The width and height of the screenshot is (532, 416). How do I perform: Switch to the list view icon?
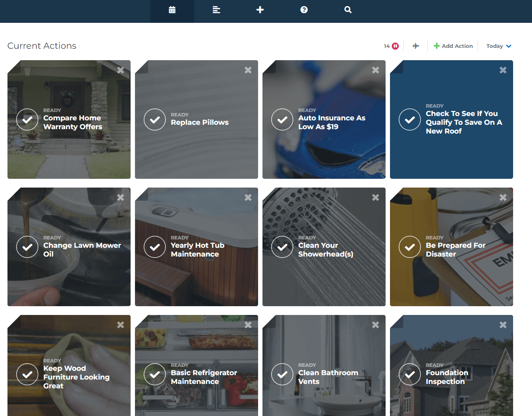[216, 10]
